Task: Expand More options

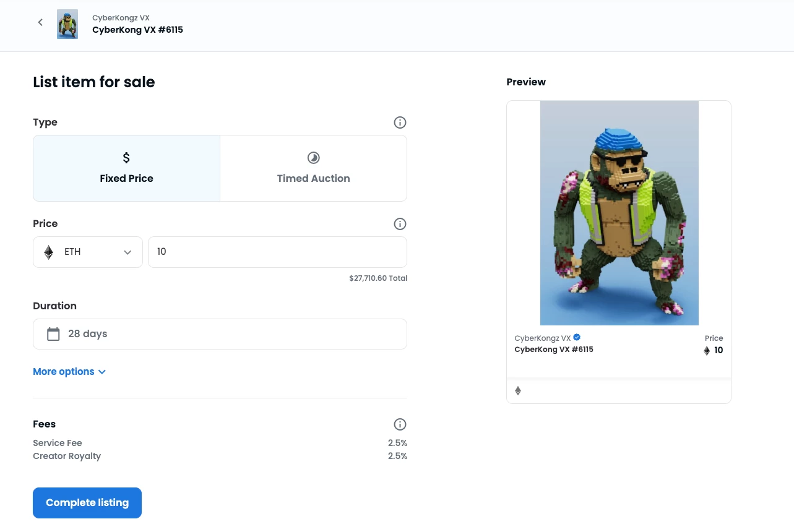Action: tap(69, 372)
